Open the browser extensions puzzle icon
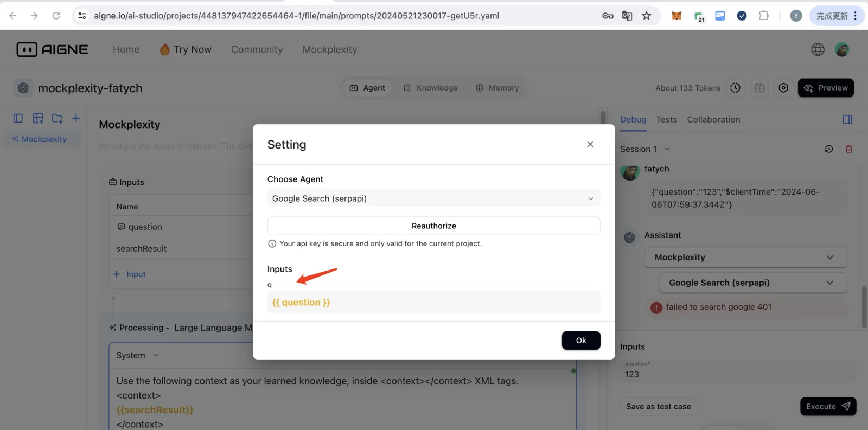868x430 pixels. pos(764,16)
